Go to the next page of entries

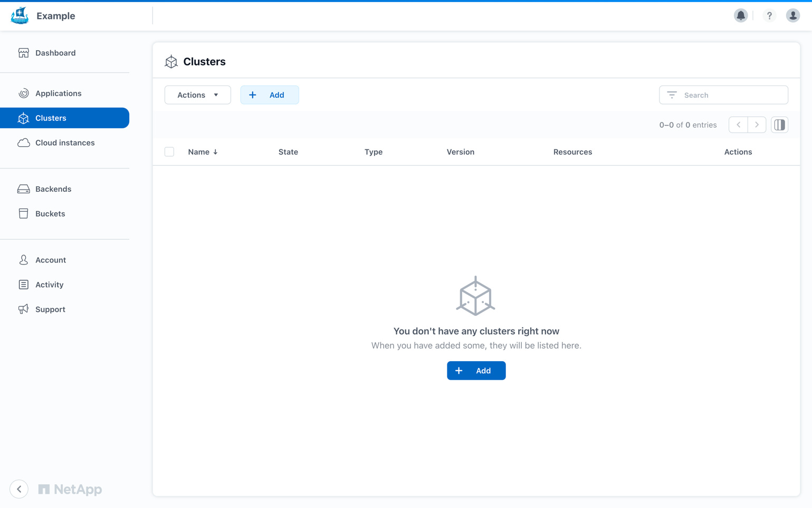point(757,125)
